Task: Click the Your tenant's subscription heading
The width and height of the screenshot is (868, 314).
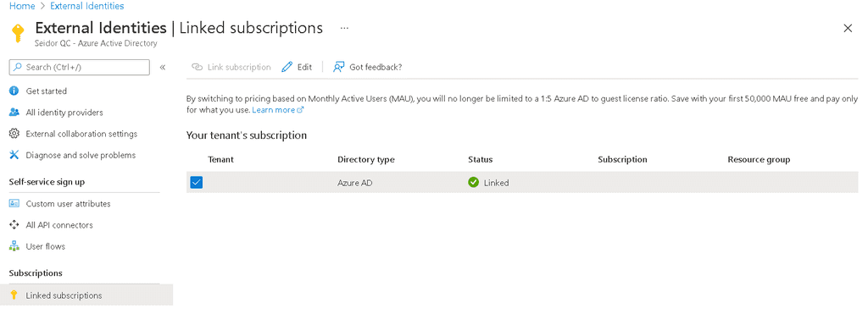Action: tap(247, 135)
